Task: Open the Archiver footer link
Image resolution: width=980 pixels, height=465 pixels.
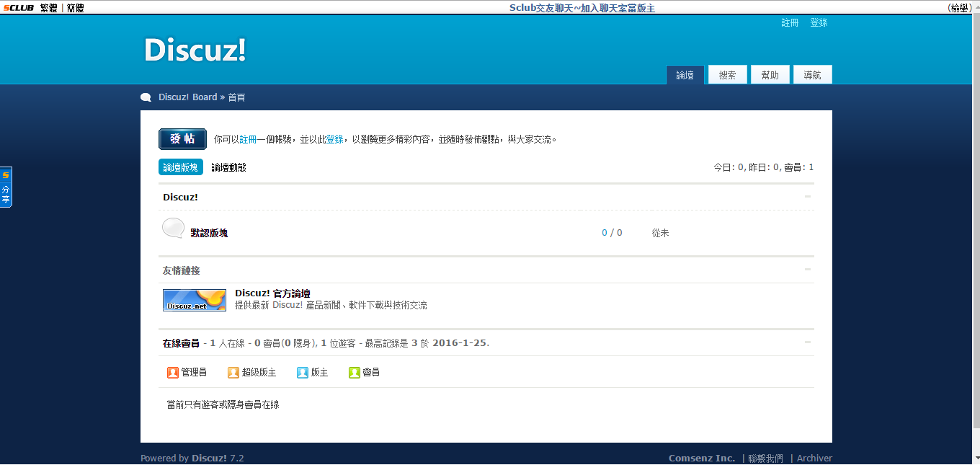Action: (814, 459)
